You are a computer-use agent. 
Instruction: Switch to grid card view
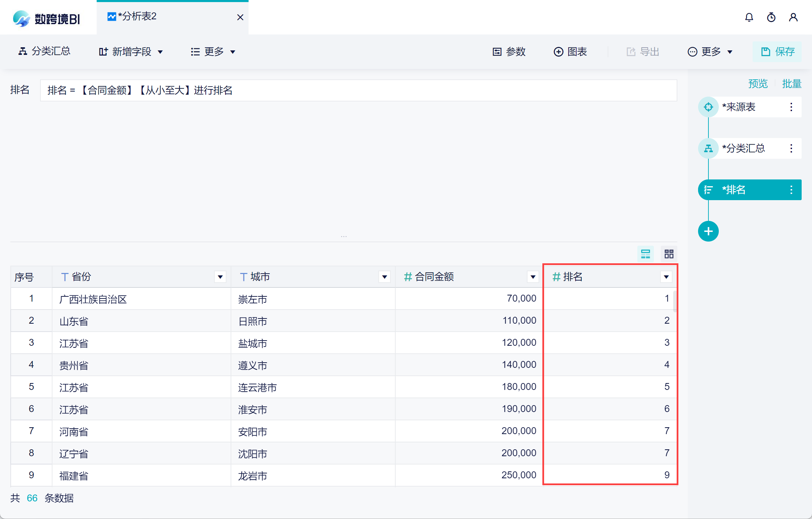point(669,254)
